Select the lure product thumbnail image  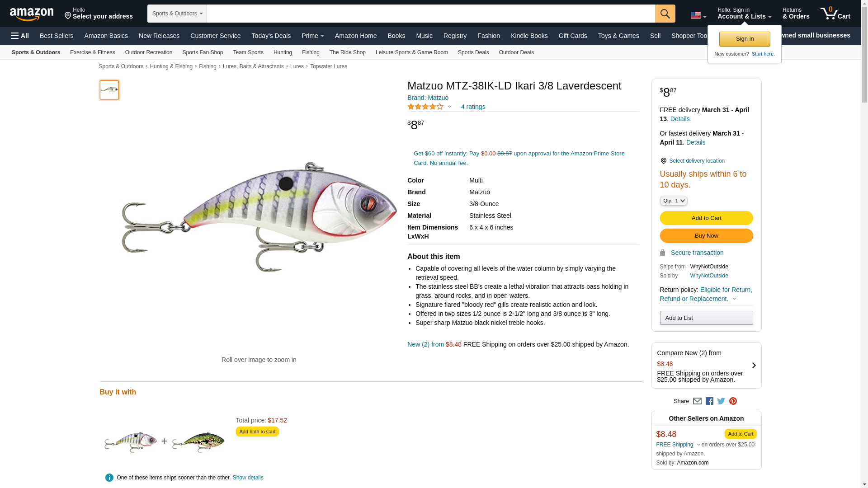(x=109, y=90)
